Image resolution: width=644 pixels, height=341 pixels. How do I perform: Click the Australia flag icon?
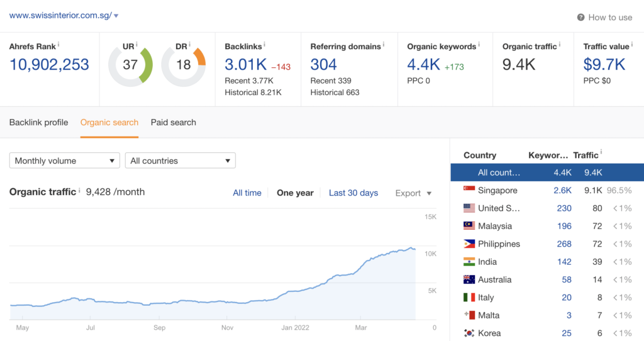pyautogui.click(x=469, y=279)
